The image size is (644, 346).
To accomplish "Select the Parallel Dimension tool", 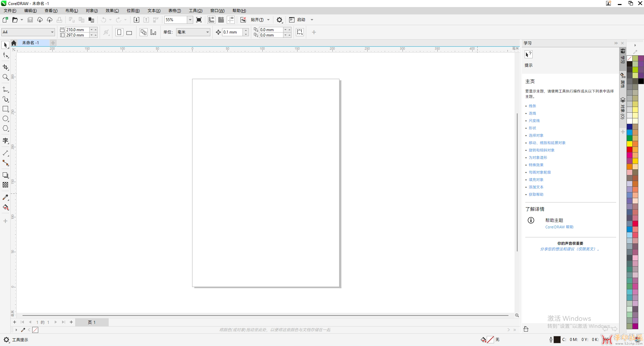I will point(5,153).
